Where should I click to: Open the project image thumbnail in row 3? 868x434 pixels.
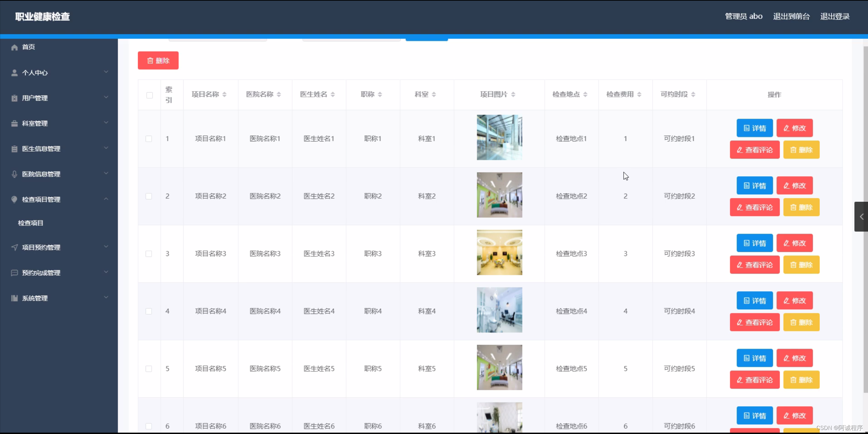point(499,252)
